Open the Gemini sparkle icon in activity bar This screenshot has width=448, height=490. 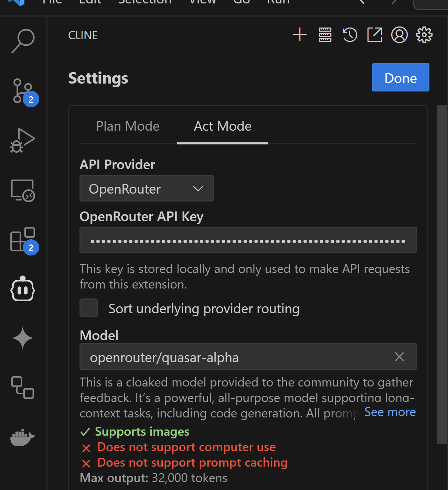pos(23,338)
